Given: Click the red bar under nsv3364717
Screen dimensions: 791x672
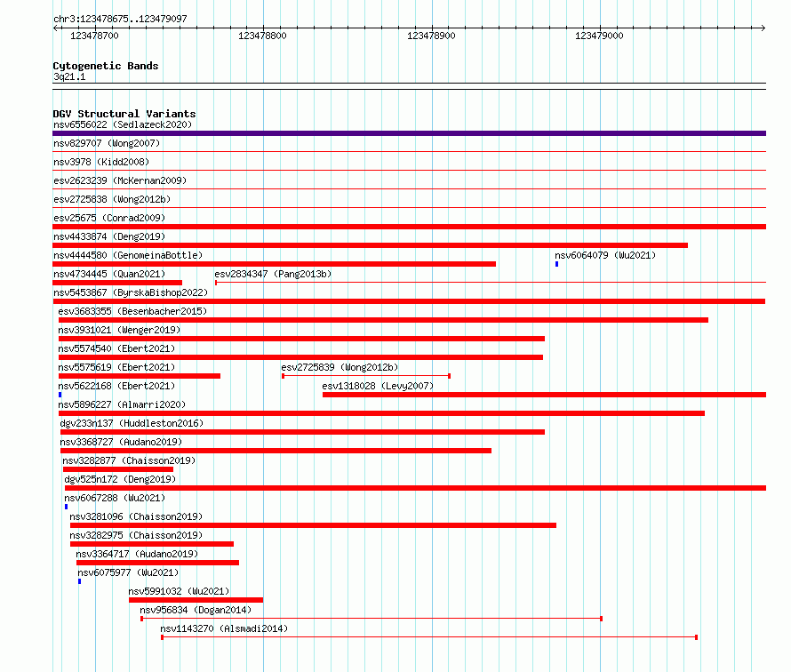Looking at the screenshot, I should [157, 563].
